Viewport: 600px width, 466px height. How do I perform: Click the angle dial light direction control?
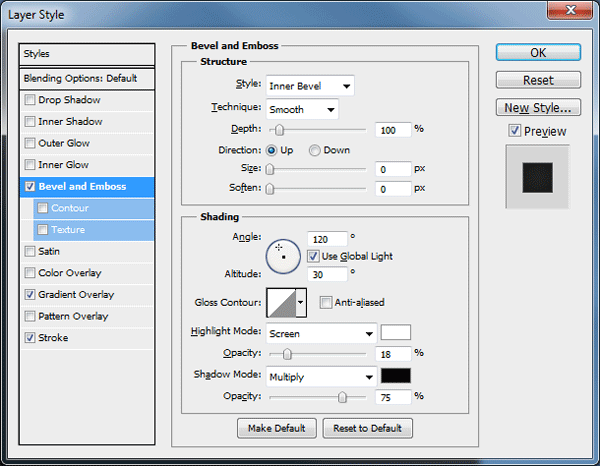coord(283,256)
